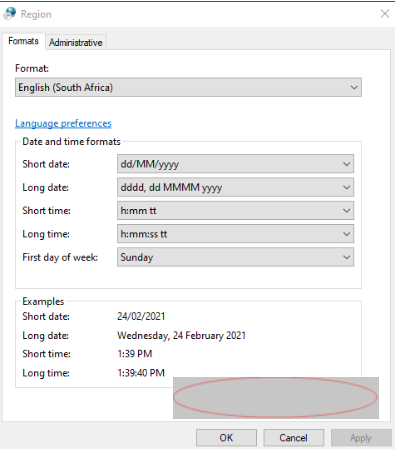Click the Examples group heading
This screenshot has width=397, height=449.
[43, 301]
